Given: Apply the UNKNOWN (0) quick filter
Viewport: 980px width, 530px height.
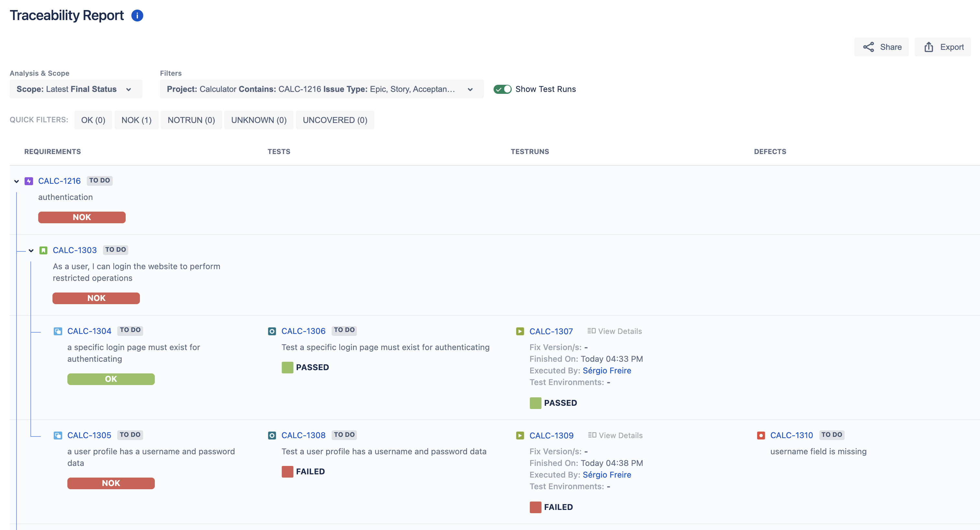Looking at the screenshot, I should point(259,120).
